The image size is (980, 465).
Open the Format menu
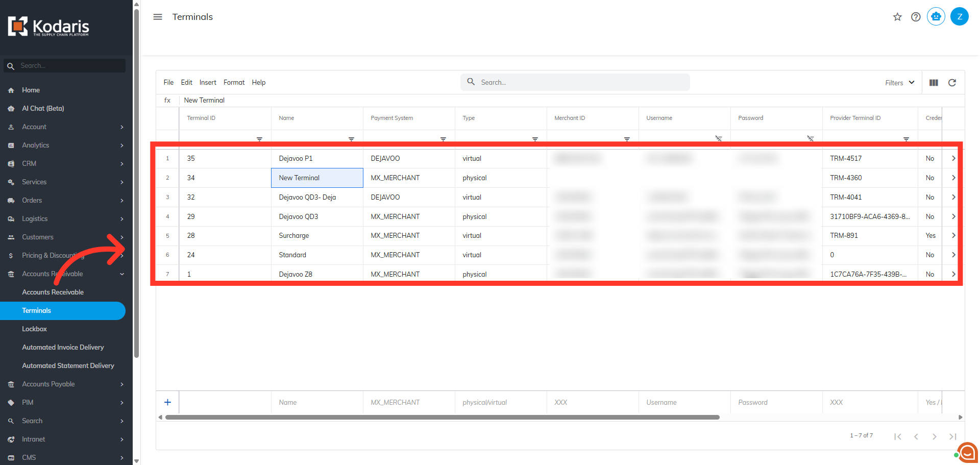234,82
